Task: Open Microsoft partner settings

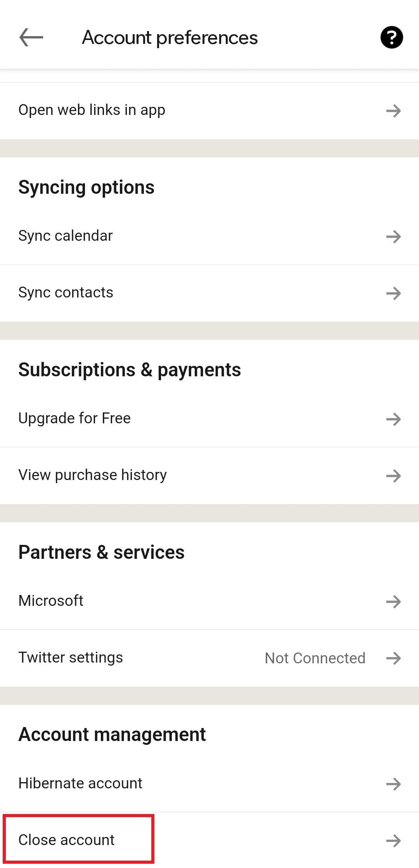Action: point(51,601)
